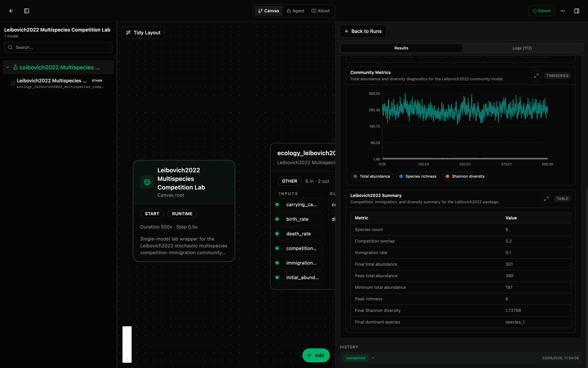The width and height of the screenshot is (588, 368).
Task: Click the Tidy Layout button
Action: (x=143, y=33)
